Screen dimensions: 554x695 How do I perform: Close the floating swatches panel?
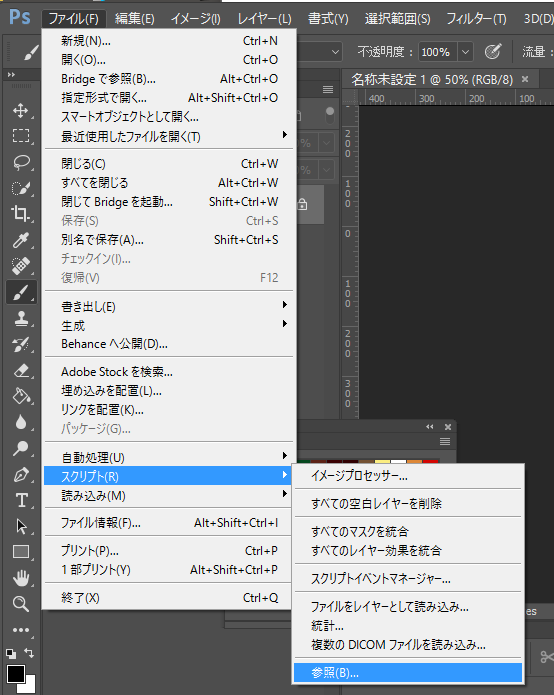(448, 426)
